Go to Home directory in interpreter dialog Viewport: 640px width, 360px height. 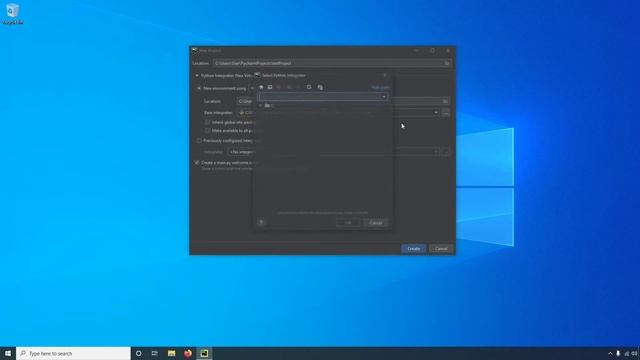[261, 87]
